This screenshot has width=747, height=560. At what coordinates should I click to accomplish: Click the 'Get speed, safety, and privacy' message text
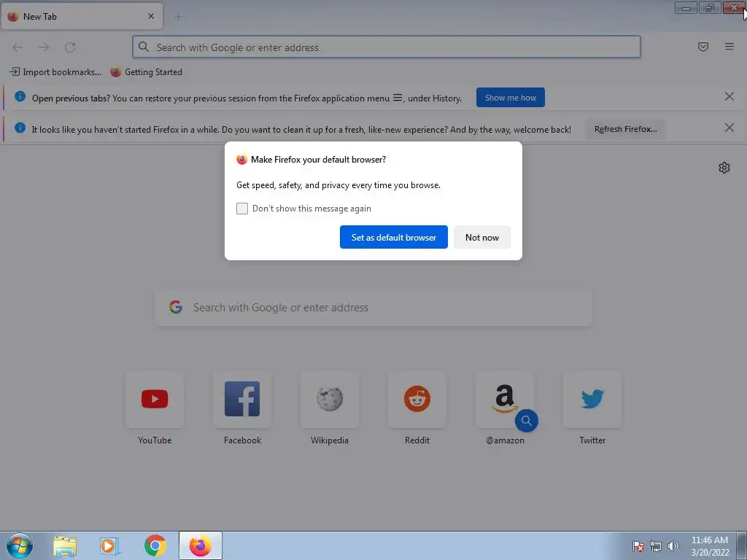click(338, 185)
